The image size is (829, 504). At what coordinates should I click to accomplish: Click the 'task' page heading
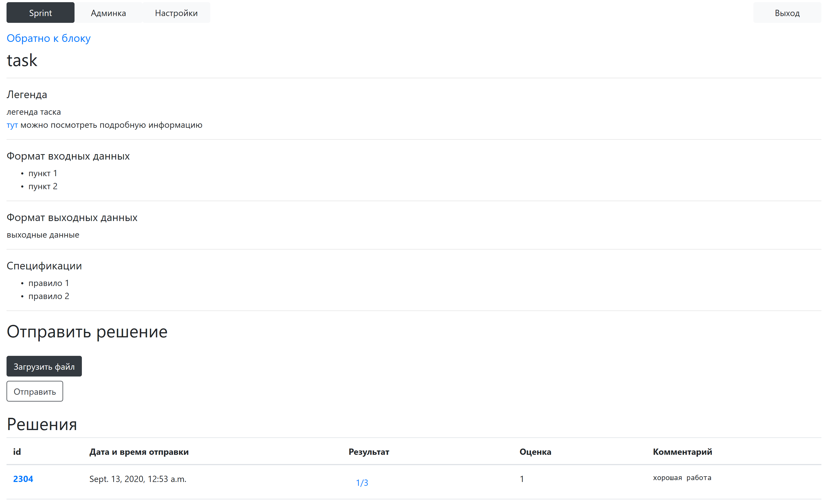click(x=22, y=61)
